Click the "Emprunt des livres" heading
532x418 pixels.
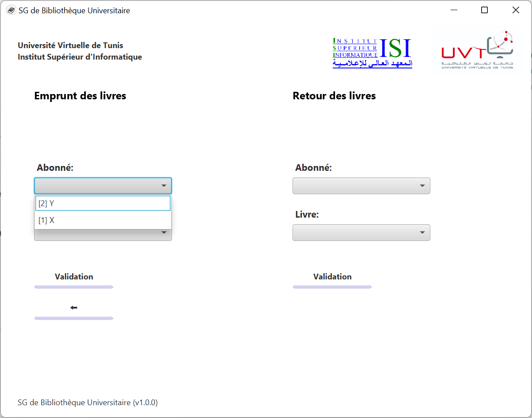point(80,96)
